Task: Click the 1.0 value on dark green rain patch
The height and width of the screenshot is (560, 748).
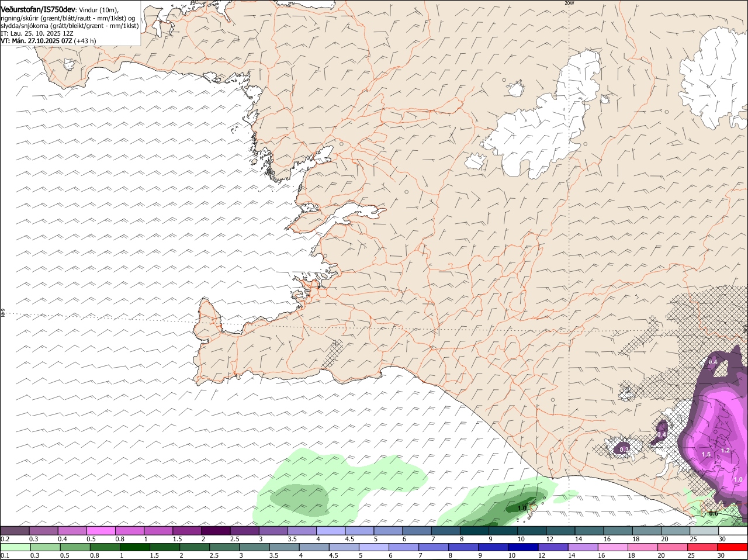Action: (x=522, y=507)
